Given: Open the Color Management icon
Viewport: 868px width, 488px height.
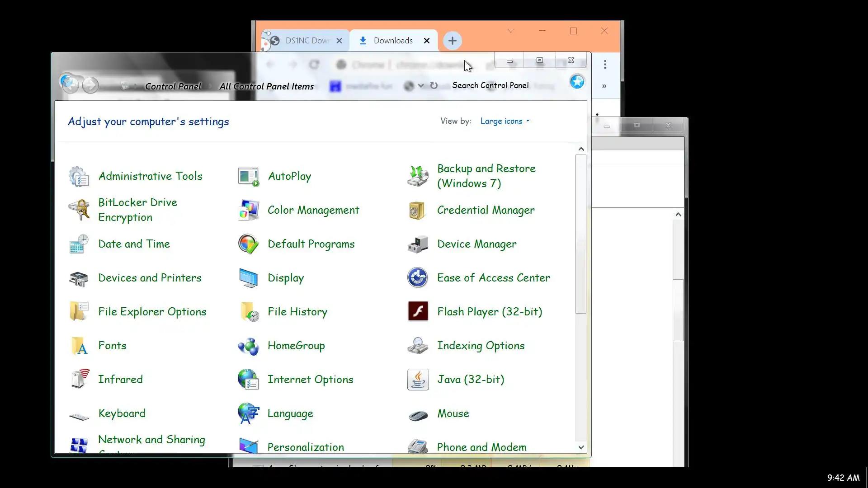Looking at the screenshot, I should coord(248,210).
